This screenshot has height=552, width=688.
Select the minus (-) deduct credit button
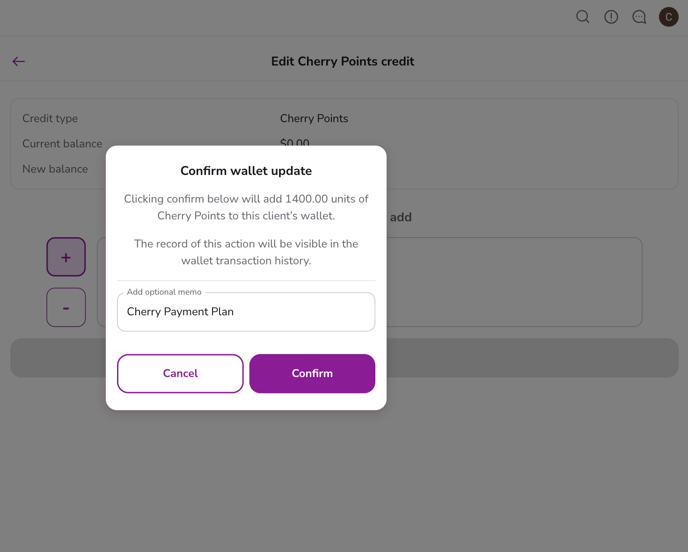[x=66, y=308]
